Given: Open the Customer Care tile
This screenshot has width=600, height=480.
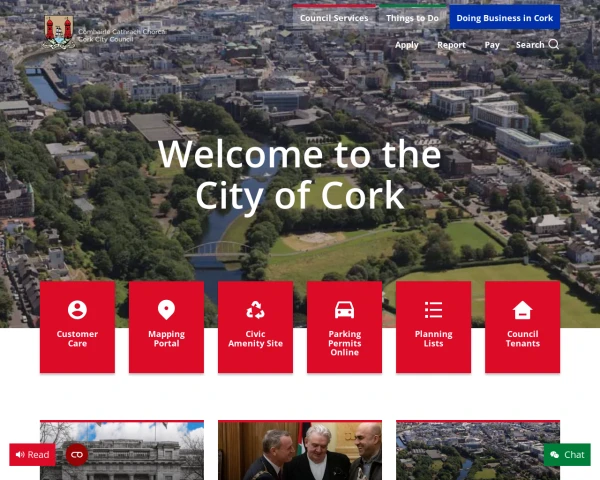Looking at the screenshot, I should click(77, 327).
